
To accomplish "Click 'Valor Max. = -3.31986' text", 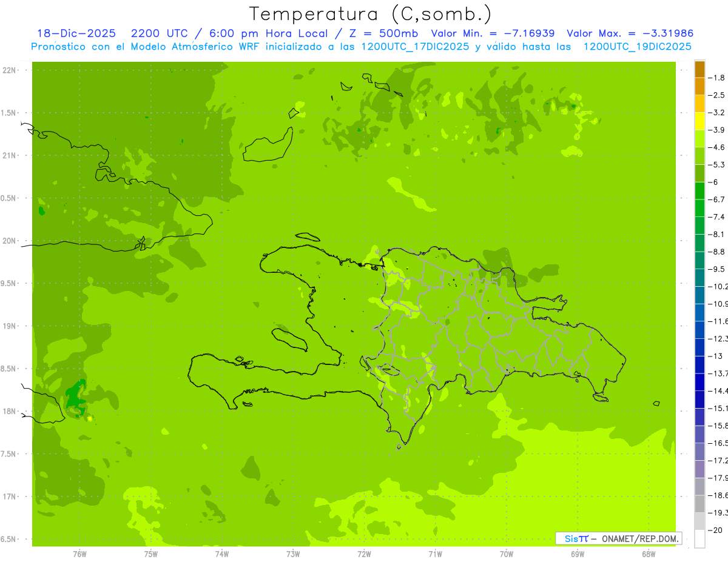I will pos(630,33).
